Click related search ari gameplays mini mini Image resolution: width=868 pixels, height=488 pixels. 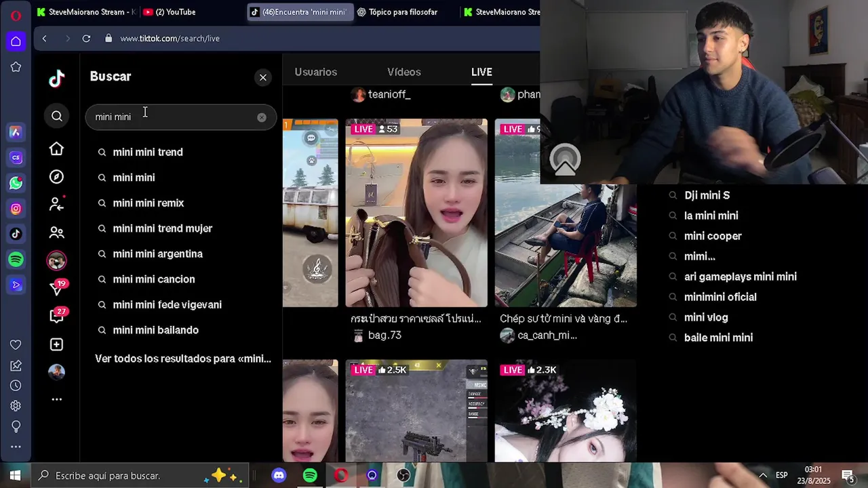point(741,277)
